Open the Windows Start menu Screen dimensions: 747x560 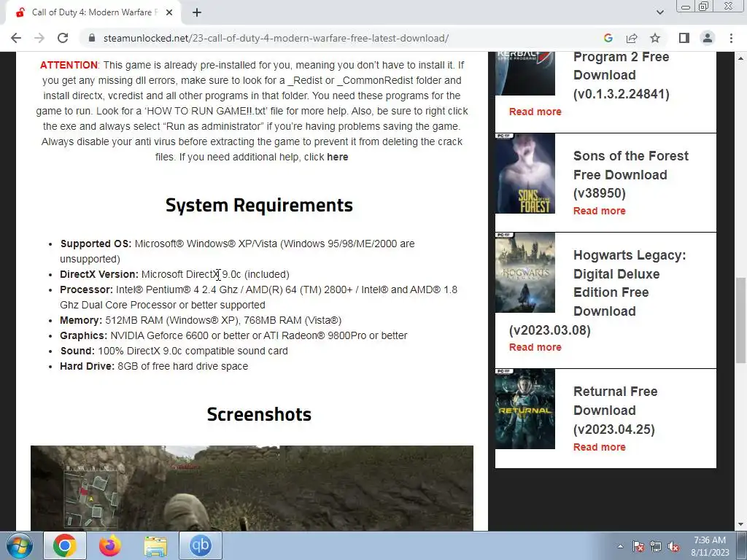tap(18, 545)
